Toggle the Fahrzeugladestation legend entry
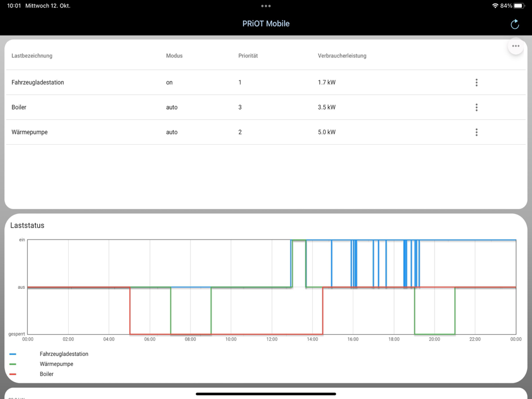The image size is (532, 399). click(x=64, y=354)
